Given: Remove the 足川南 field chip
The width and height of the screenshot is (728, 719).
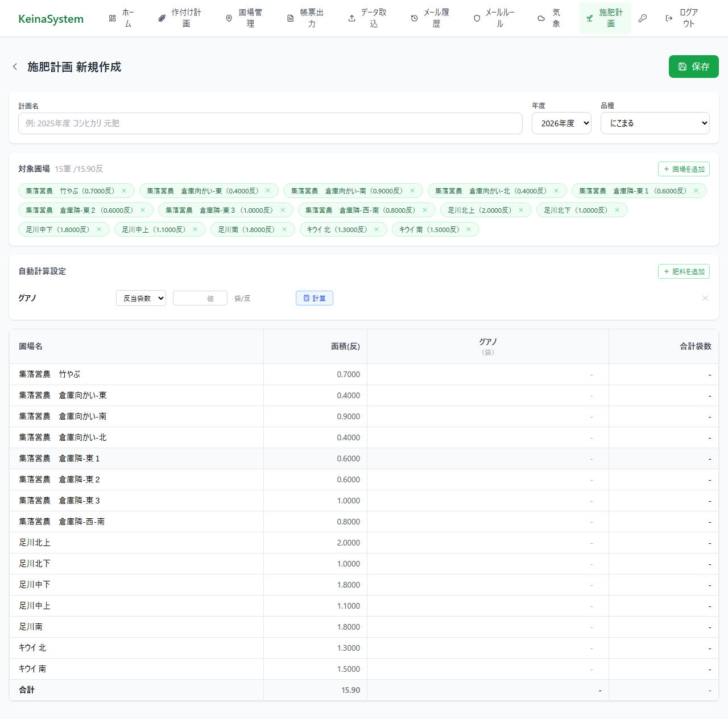Looking at the screenshot, I should click(284, 230).
